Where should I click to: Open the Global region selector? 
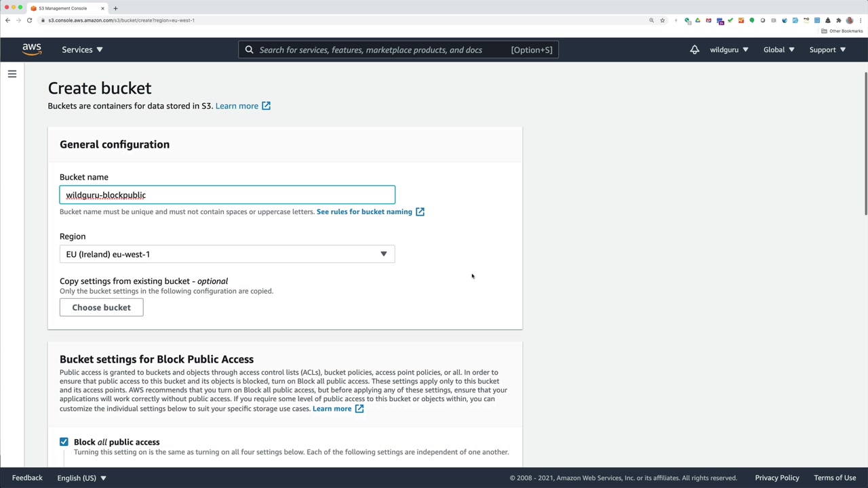[778, 49]
